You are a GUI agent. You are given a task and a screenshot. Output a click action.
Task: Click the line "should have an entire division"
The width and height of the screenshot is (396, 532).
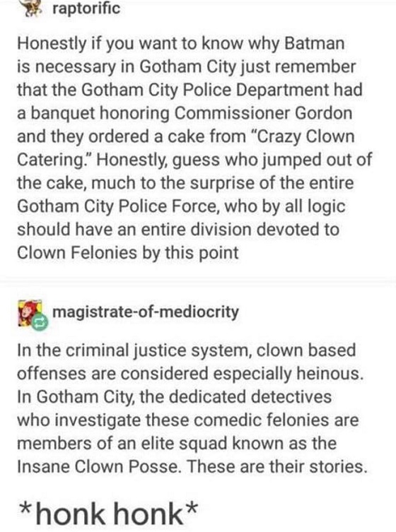coord(178,230)
